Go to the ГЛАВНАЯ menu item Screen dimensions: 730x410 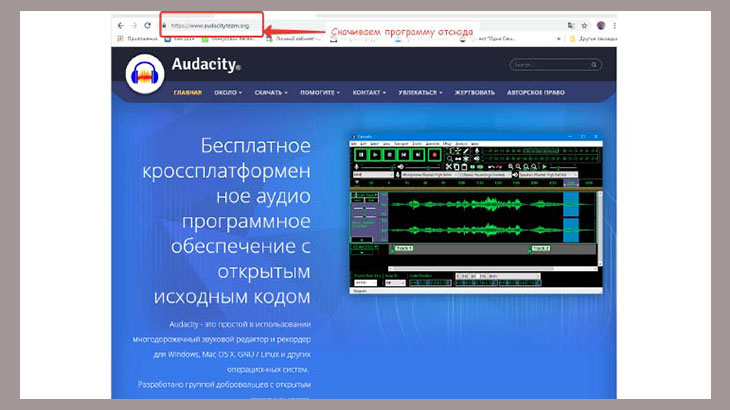[188, 93]
